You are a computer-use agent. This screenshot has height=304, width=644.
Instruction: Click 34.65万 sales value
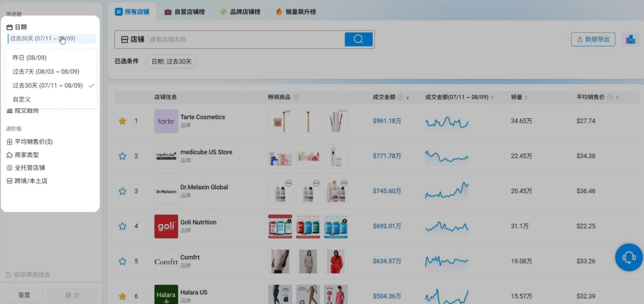coord(521,121)
